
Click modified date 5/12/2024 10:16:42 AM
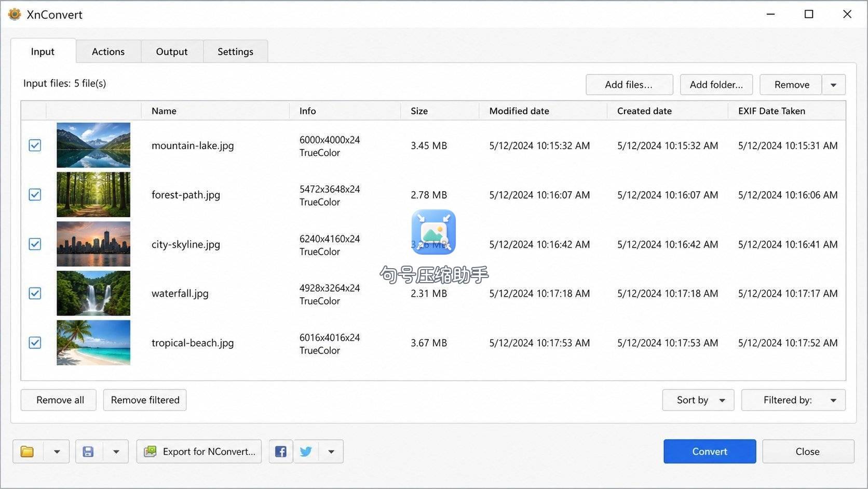pyautogui.click(x=540, y=244)
